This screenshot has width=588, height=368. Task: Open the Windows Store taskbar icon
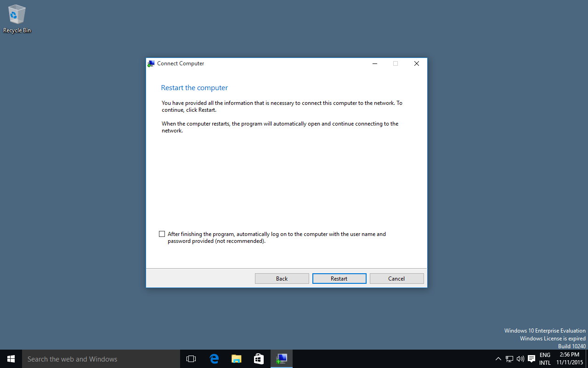pyautogui.click(x=259, y=359)
